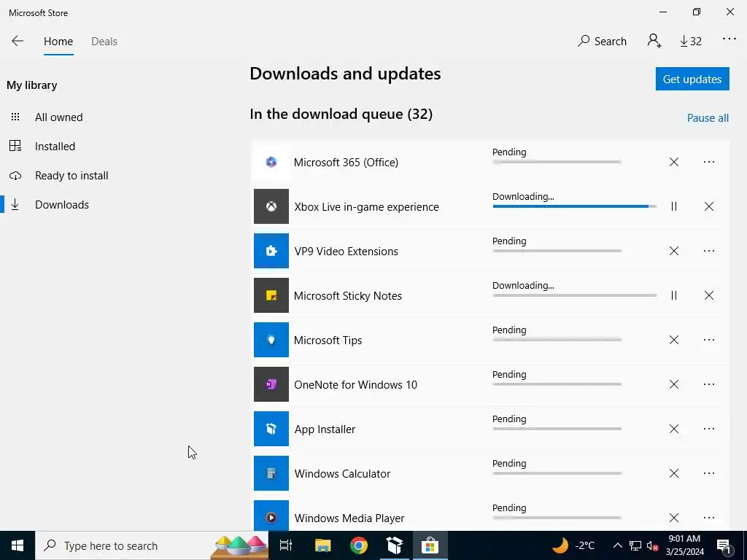Cancel the VP9 Video Extensions download
This screenshot has height=560, width=747.
pyautogui.click(x=673, y=251)
